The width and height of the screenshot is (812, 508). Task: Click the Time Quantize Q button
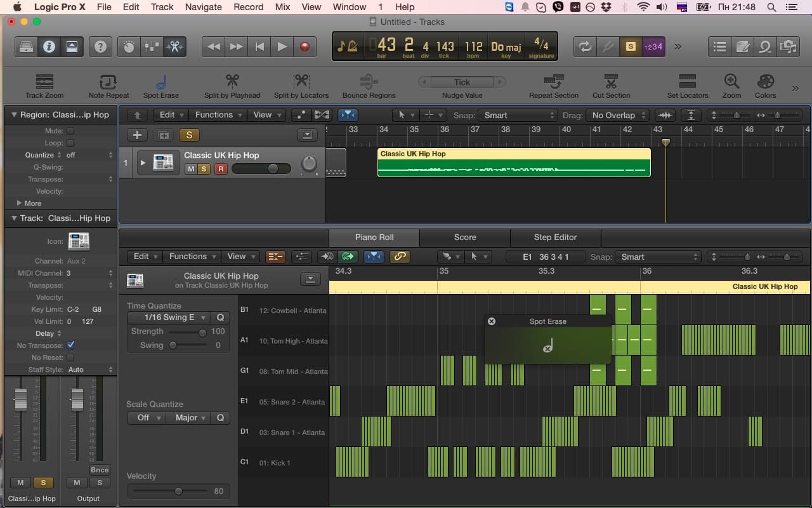coord(221,317)
